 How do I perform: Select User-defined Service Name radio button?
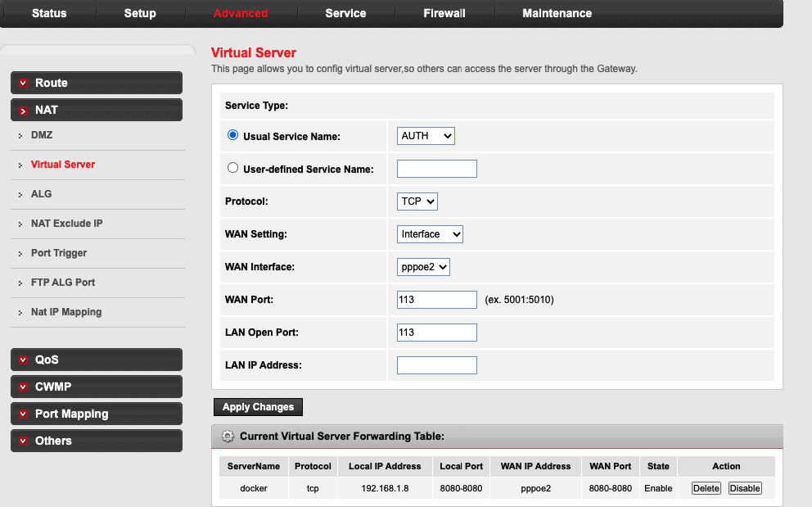[x=233, y=169]
